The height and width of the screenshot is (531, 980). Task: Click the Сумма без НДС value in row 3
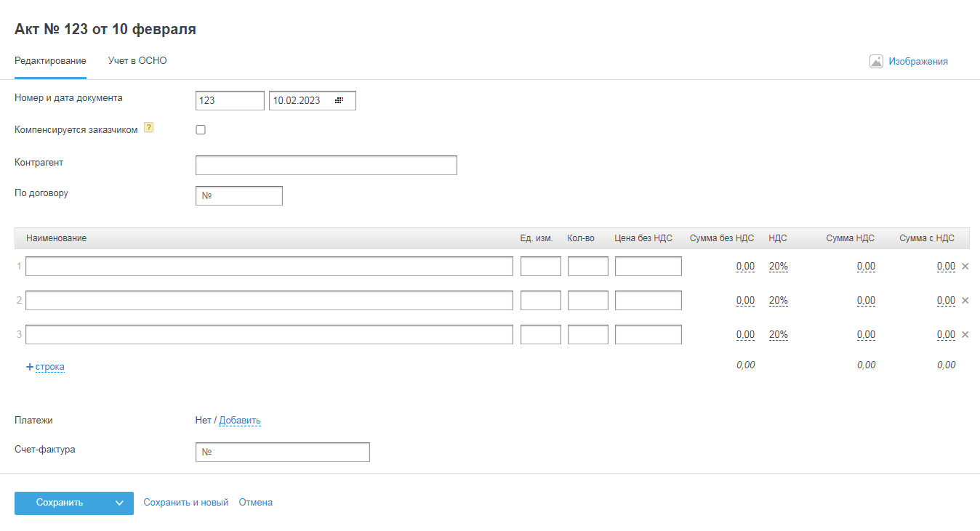coord(746,335)
